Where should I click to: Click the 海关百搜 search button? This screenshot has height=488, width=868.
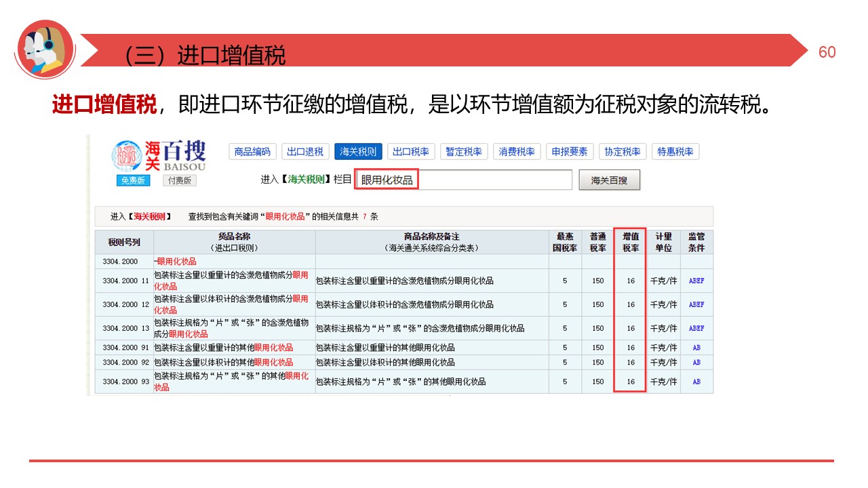[610, 180]
